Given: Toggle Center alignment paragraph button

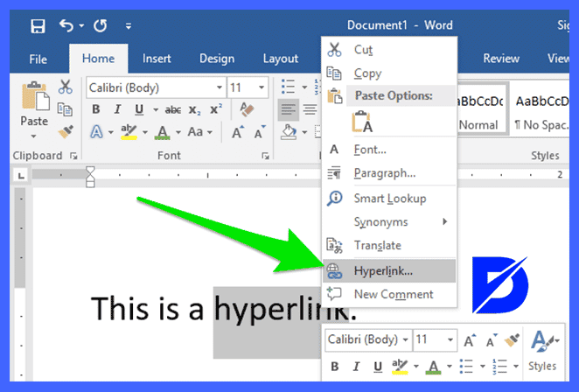Looking at the screenshot, I should 310,109.
